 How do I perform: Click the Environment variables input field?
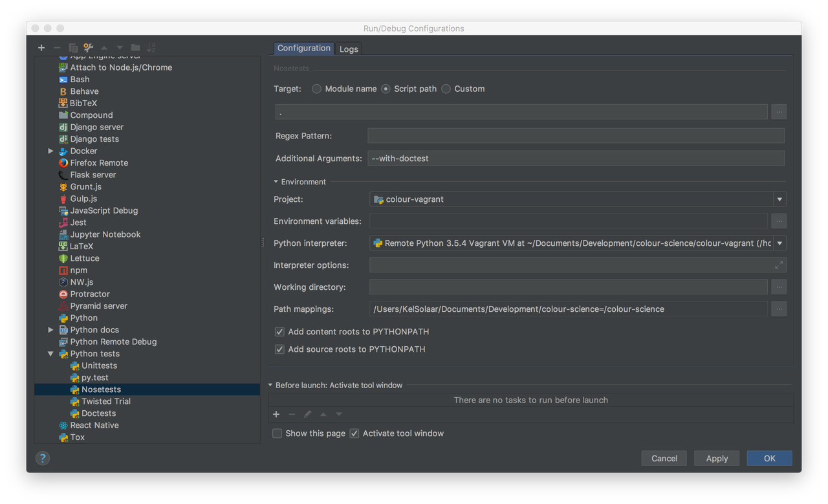tap(569, 221)
